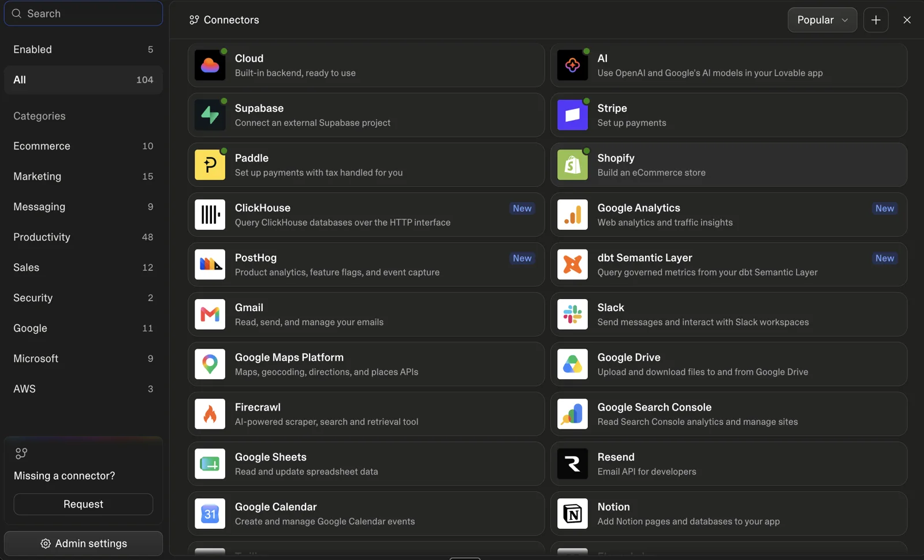Click 'Create and manage Google Calendar events' text
This screenshot has width=924, height=560.
pos(325,521)
